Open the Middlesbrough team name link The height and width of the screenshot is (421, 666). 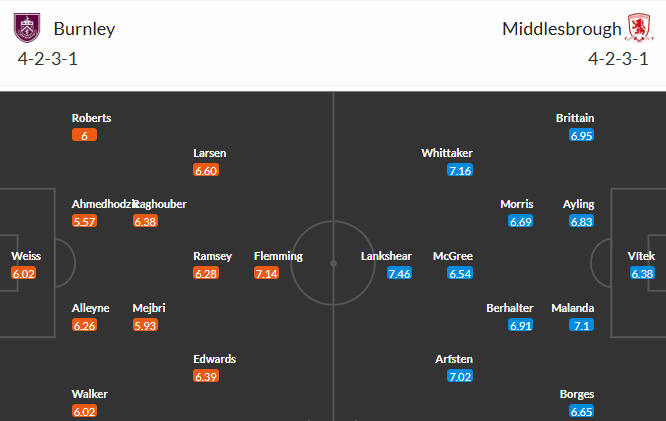(562, 29)
